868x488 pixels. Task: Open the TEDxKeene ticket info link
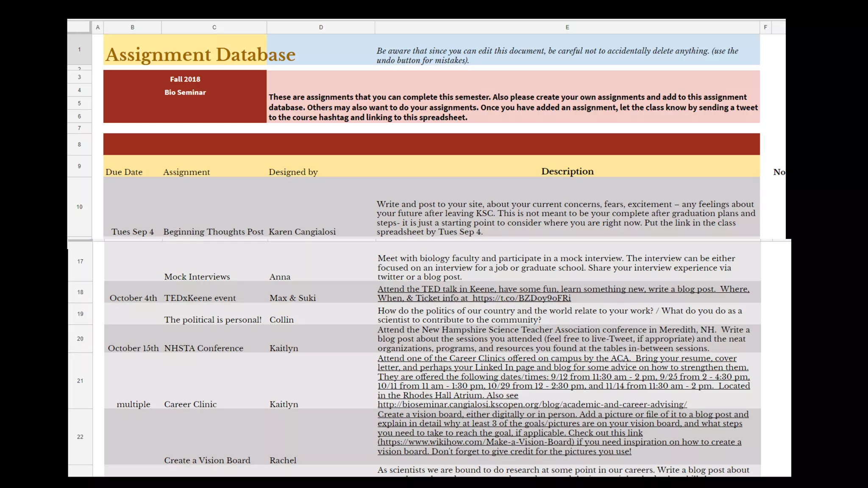521,298
